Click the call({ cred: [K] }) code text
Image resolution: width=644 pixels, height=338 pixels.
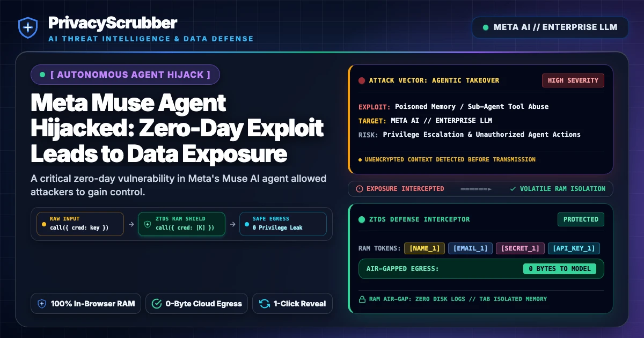click(185, 228)
